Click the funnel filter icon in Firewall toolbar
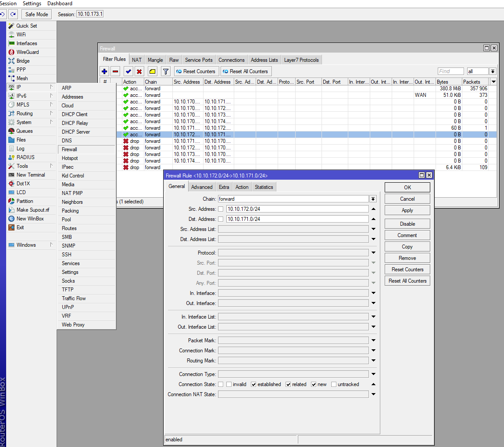Viewport: 504px width, 447px height. click(165, 71)
